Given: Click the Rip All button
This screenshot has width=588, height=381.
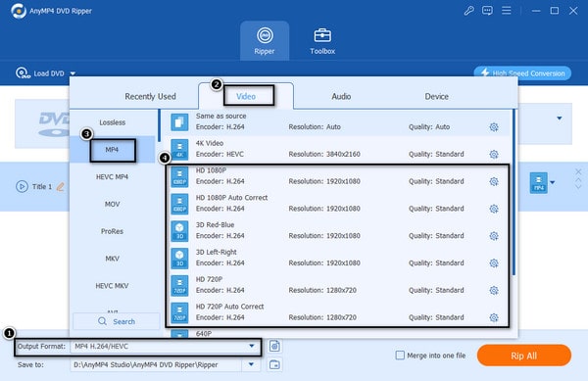Looking at the screenshot, I should point(524,356).
